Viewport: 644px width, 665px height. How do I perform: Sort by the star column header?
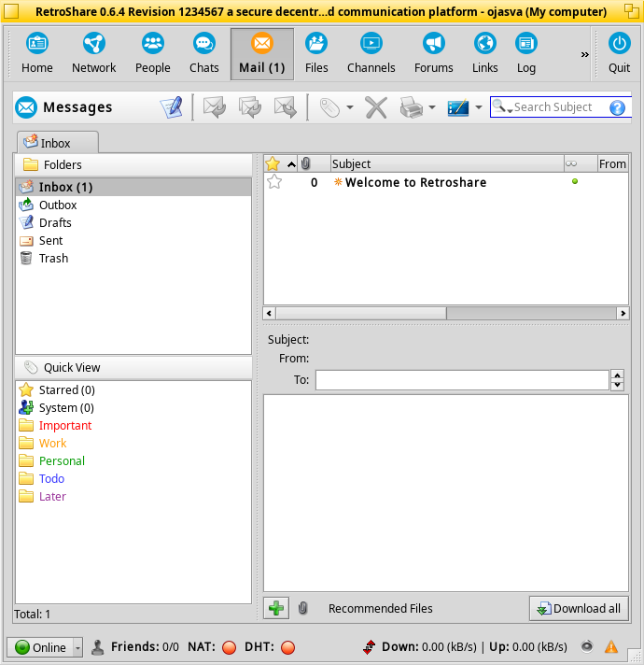click(x=280, y=163)
